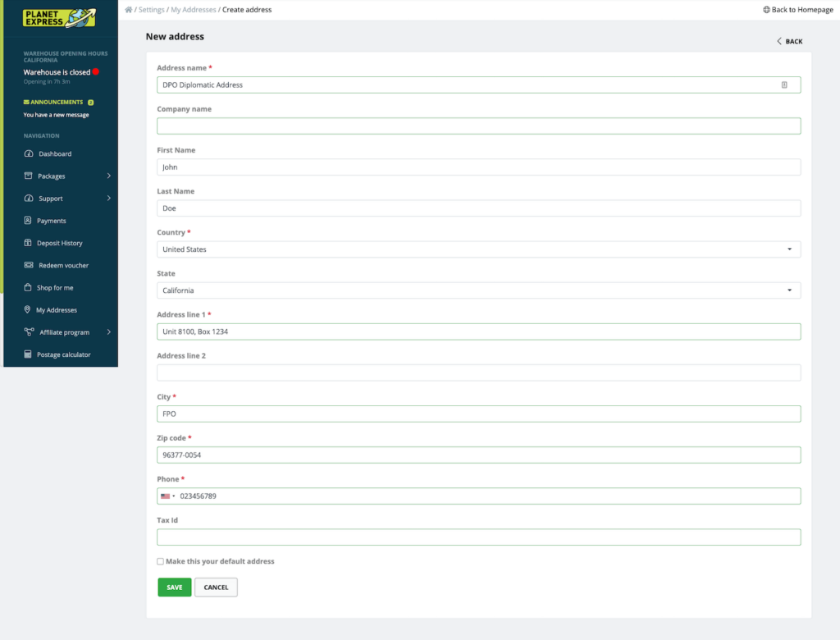Click the Planet Express logo
840x640 pixels.
pos(59,18)
